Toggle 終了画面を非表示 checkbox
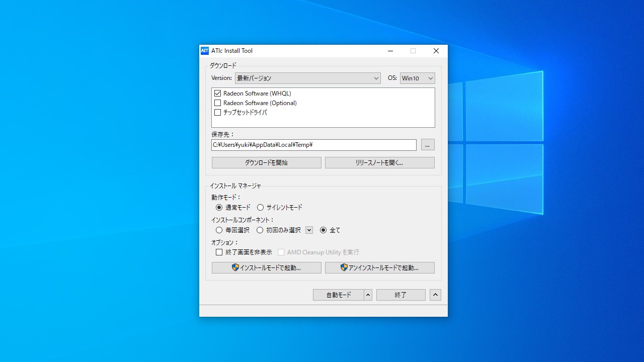 pos(219,252)
